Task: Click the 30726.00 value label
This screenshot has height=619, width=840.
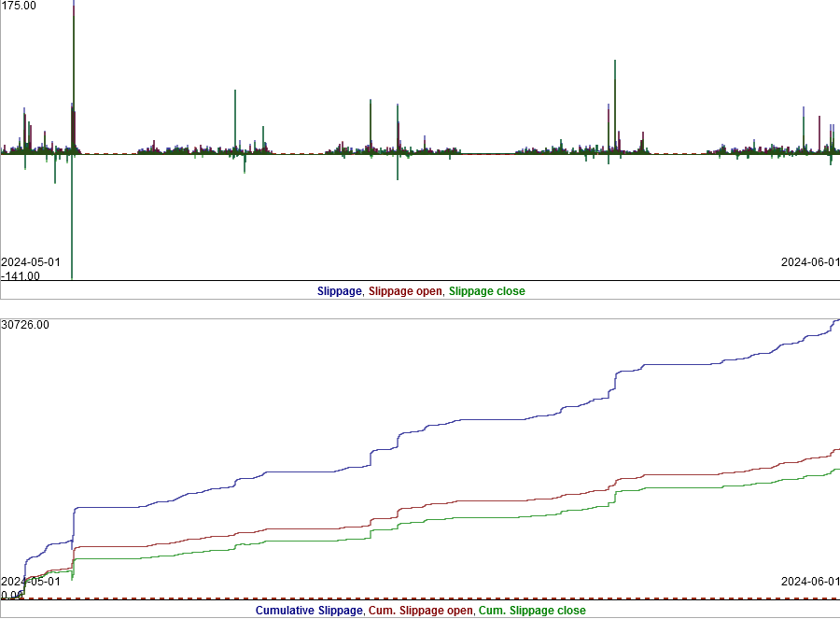Action: [x=23, y=322]
